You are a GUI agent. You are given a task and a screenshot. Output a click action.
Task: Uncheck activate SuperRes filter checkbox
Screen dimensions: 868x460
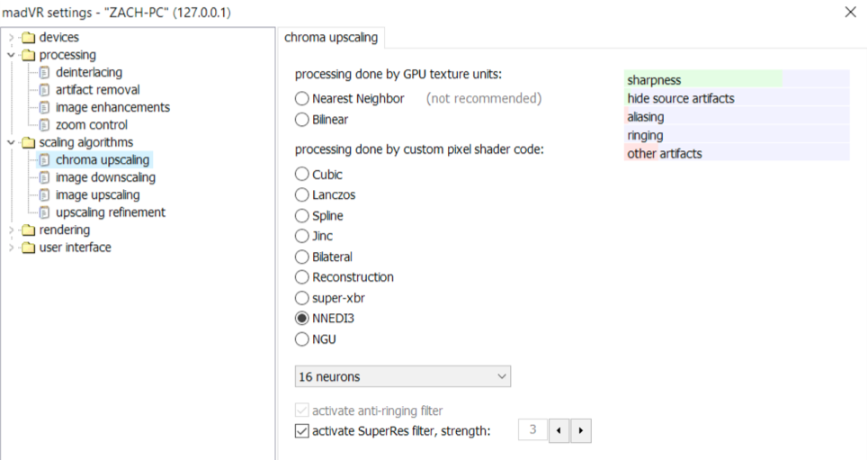302,431
